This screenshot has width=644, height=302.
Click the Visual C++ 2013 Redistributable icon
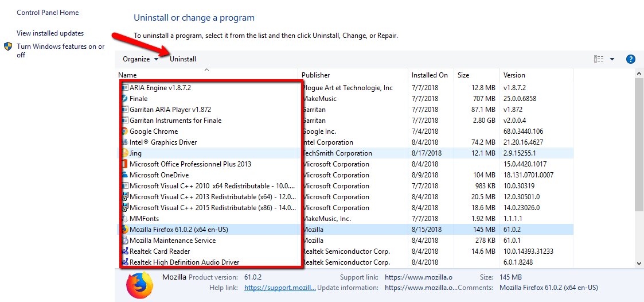coord(125,197)
